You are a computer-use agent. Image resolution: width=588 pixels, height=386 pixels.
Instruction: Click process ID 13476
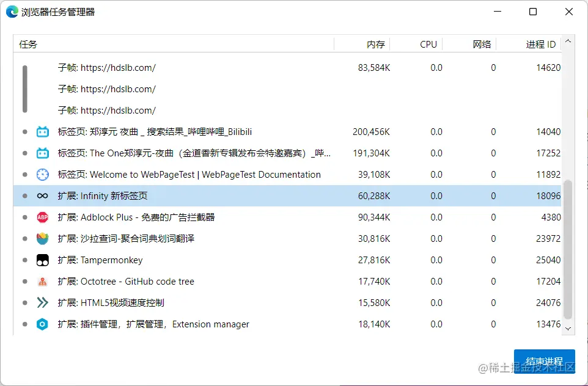point(548,324)
